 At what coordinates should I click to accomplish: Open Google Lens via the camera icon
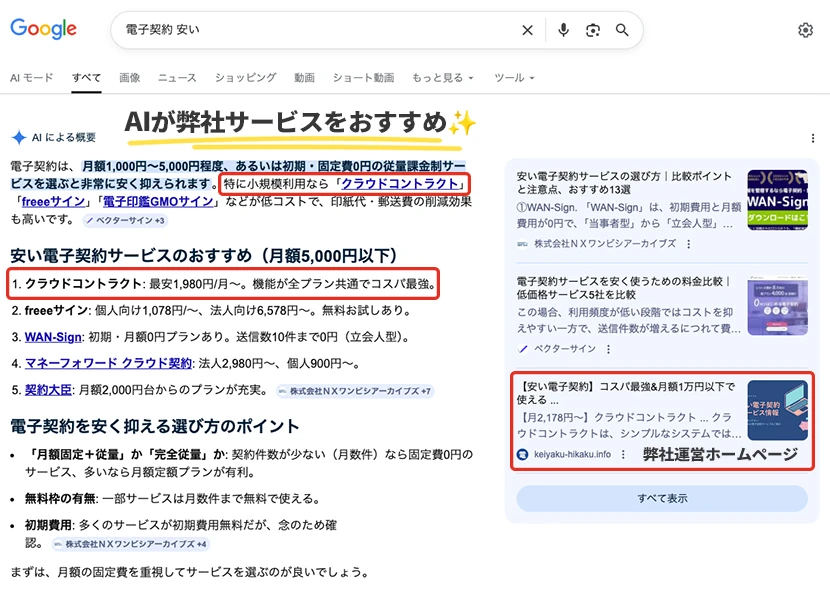coord(592,30)
